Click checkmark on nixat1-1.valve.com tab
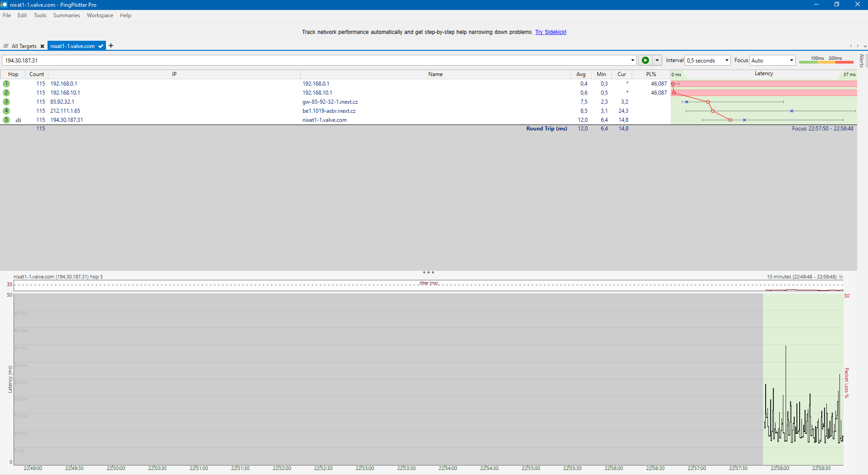The image size is (868, 475). pos(101,46)
